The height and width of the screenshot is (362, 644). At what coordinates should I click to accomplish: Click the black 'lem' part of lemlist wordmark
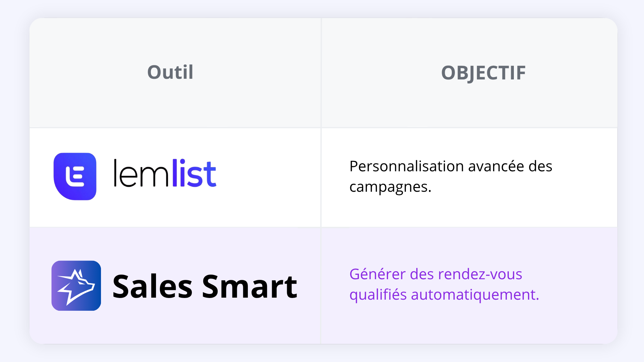click(142, 173)
